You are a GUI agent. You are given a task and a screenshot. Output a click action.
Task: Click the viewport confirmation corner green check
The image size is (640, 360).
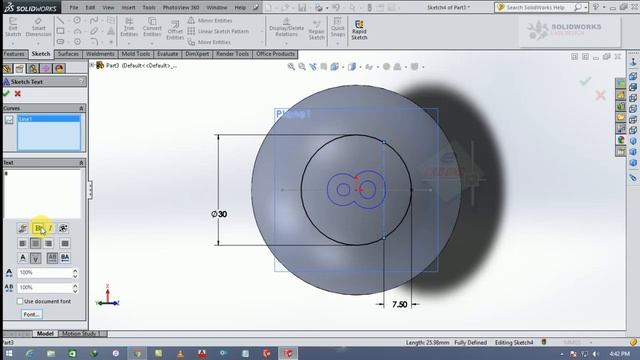pyautogui.click(x=585, y=81)
